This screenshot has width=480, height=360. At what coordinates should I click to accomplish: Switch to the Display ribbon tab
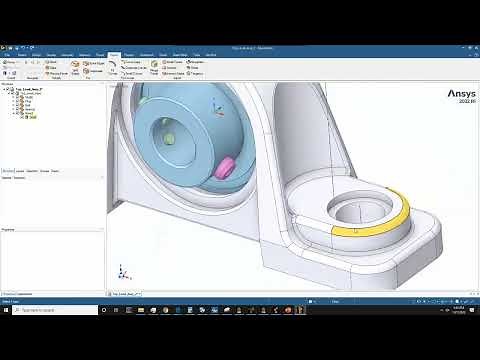coord(51,55)
